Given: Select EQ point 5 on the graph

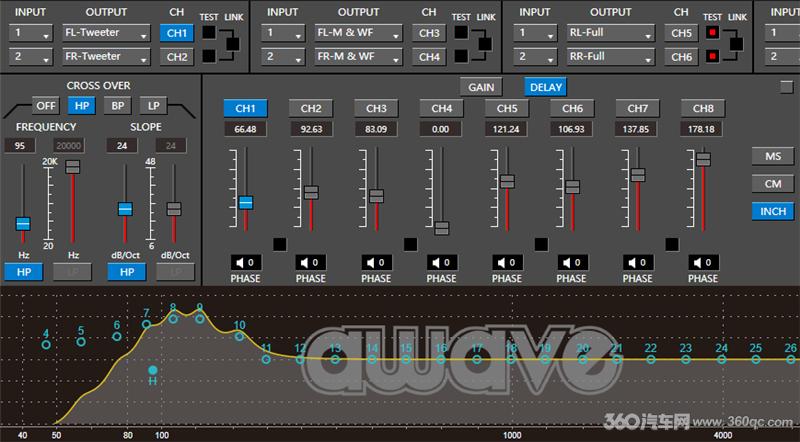Looking at the screenshot, I should tap(81, 341).
